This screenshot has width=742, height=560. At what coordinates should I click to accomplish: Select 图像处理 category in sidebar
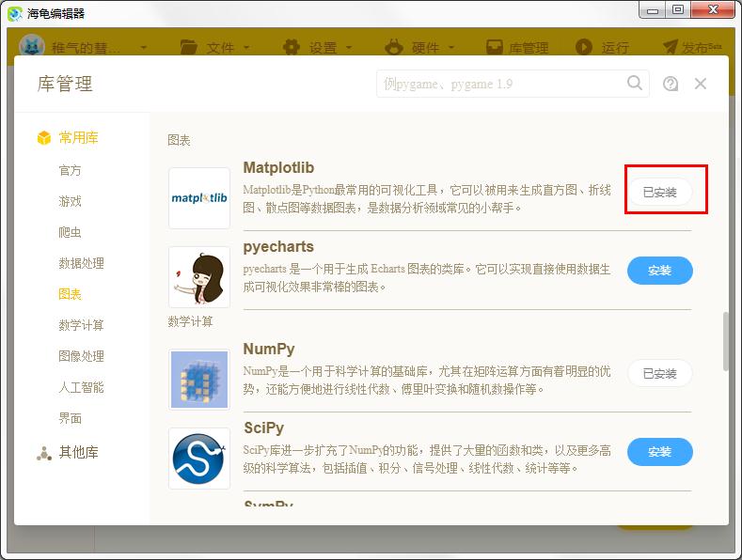[82, 356]
